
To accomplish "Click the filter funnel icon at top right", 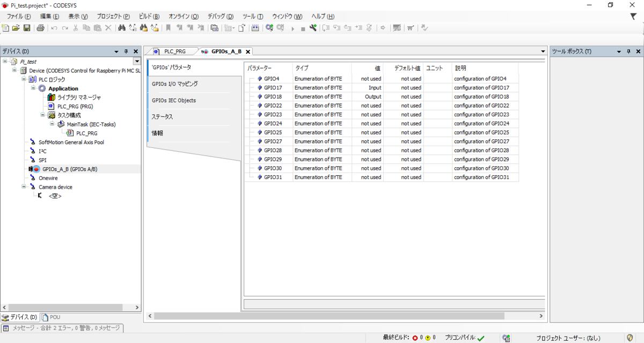I will pyautogui.click(x=633, y=17).
